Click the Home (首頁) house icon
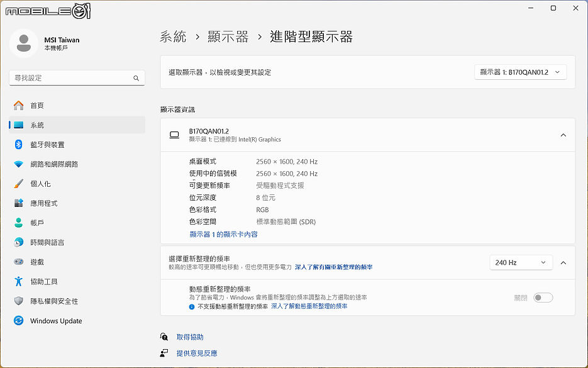Screen dimensions: 588x368 point(18,106)
